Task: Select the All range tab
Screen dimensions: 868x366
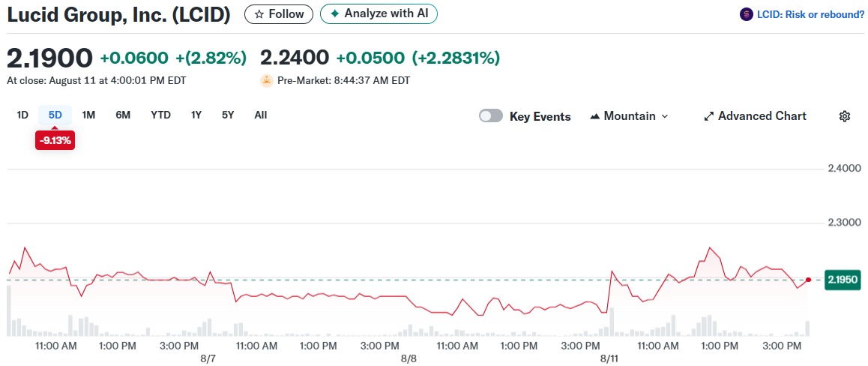Action: point(261,115)
